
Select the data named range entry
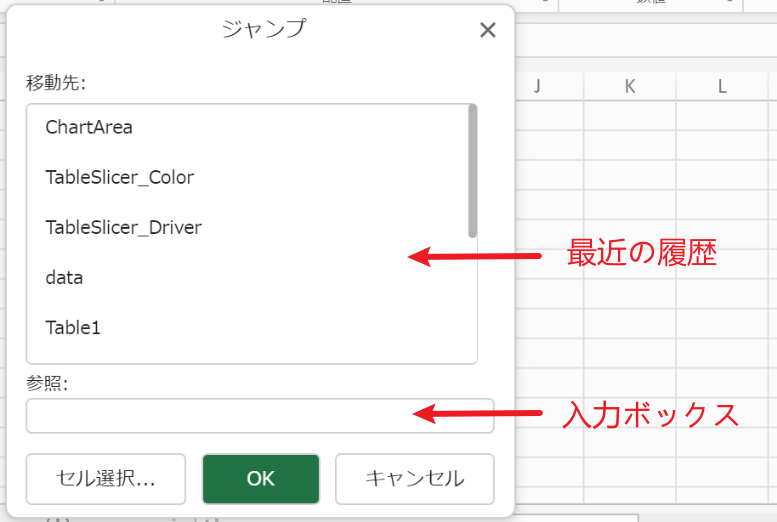pyautogui.click(x=64, y=277)
